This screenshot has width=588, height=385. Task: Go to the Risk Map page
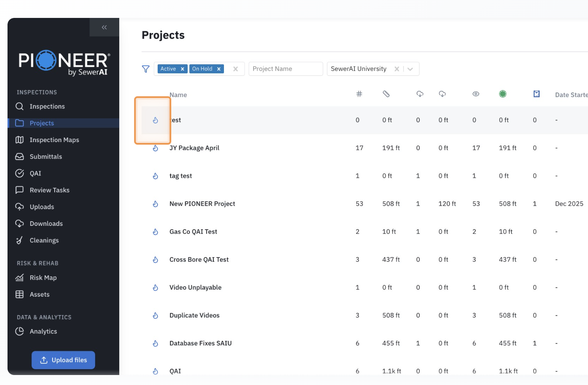[43, 278]
